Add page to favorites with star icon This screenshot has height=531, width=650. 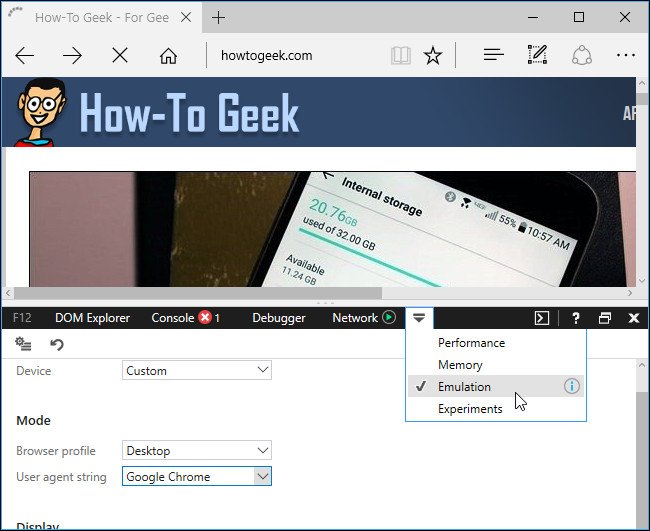pyautogui.click(x=433, y=56)
